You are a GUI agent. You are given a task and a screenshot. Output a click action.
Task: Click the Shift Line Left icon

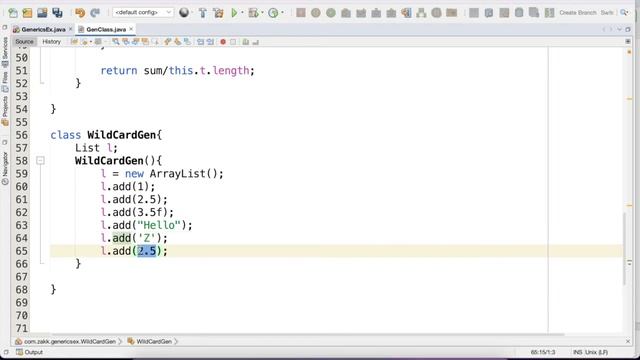click(x=200, y=42)
